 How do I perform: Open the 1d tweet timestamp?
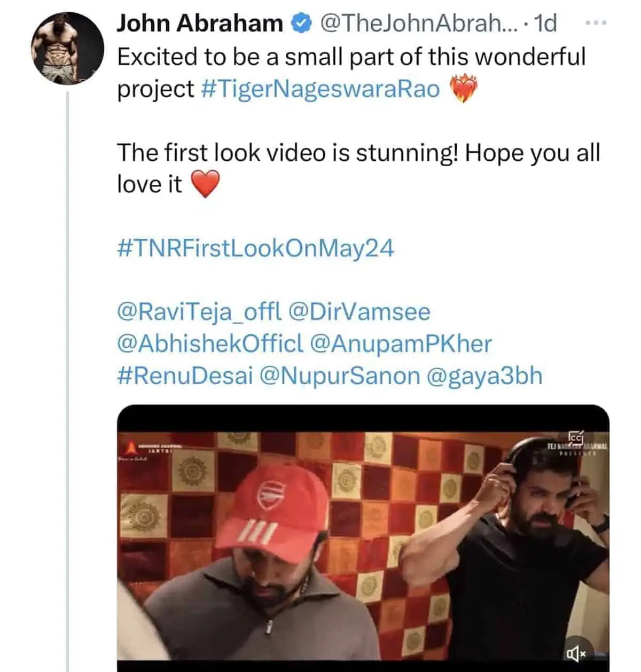545,24
